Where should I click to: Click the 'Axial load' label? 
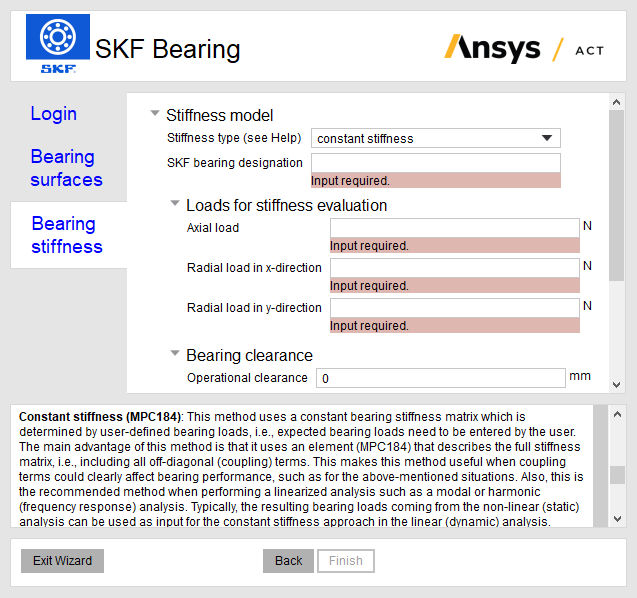213,228
